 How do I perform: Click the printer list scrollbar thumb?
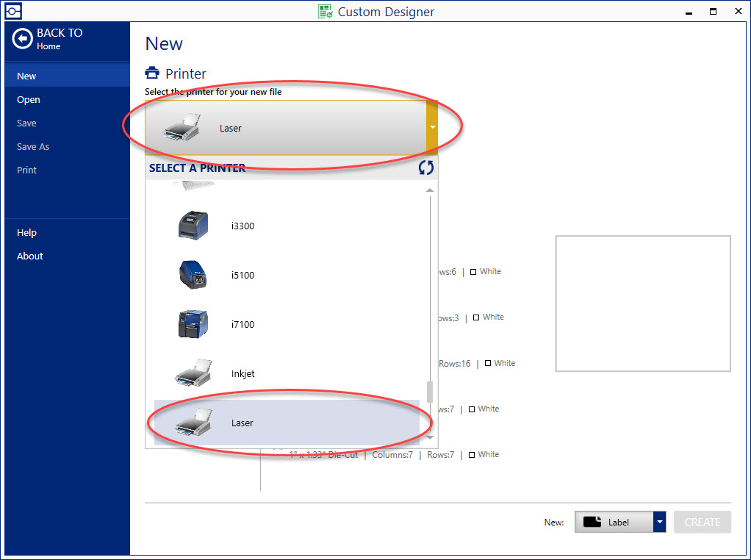pos(430,392)
